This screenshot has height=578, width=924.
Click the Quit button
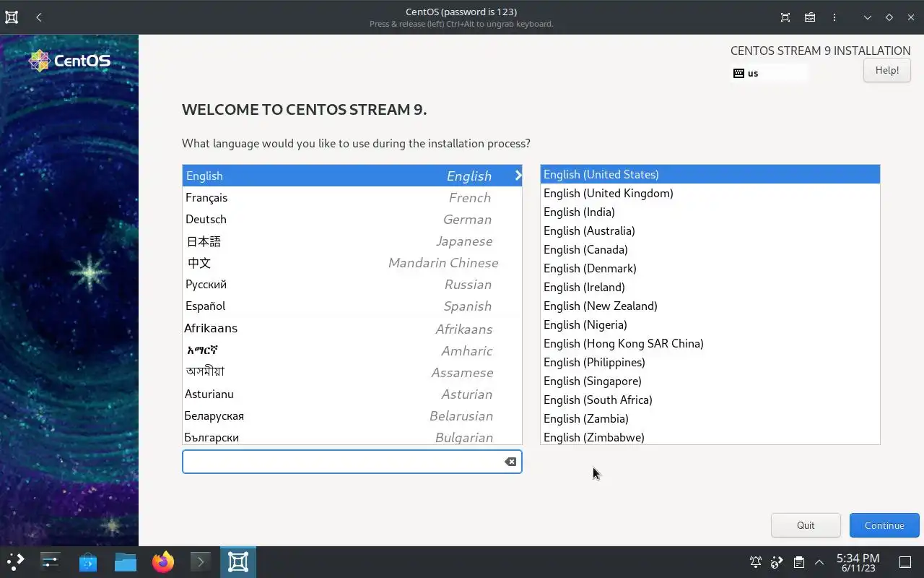pos(806,525)
